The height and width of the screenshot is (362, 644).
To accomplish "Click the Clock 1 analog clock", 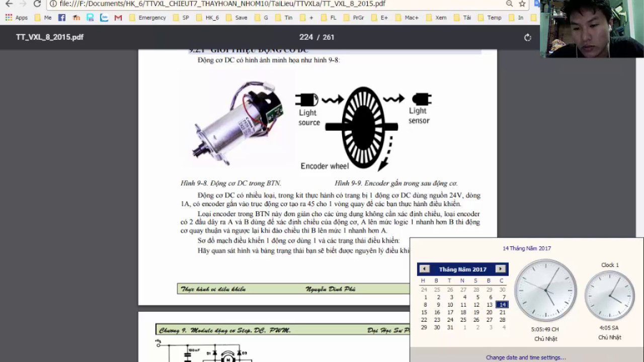I will (610, 296).
